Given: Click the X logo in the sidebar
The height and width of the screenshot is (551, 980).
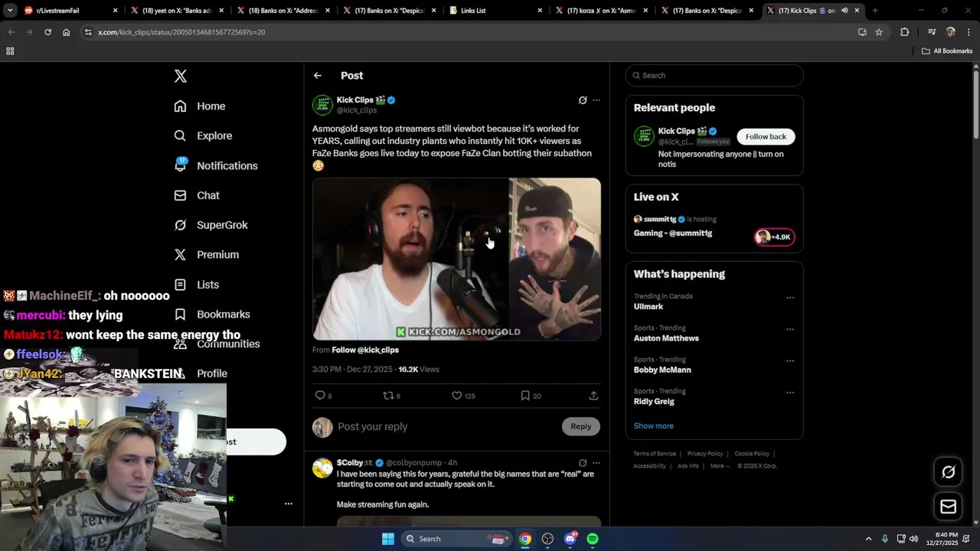Looking at the screenshot, I should tap(181, 76).
